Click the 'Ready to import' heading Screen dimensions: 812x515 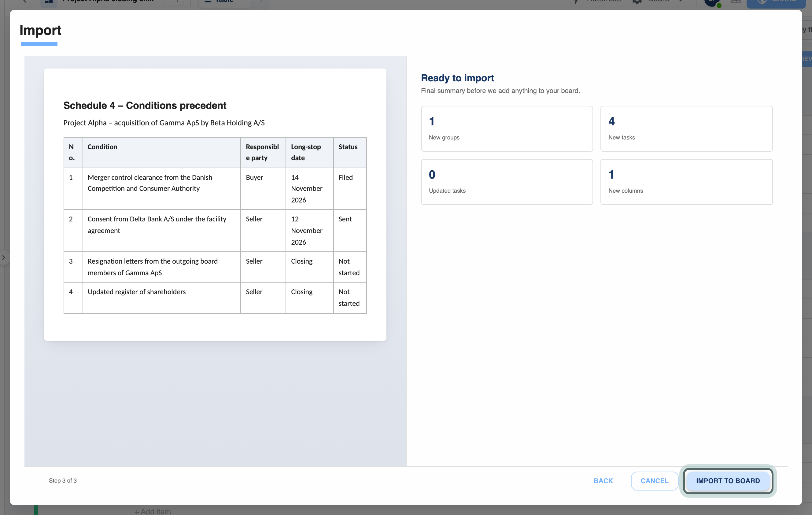[457, 78]
